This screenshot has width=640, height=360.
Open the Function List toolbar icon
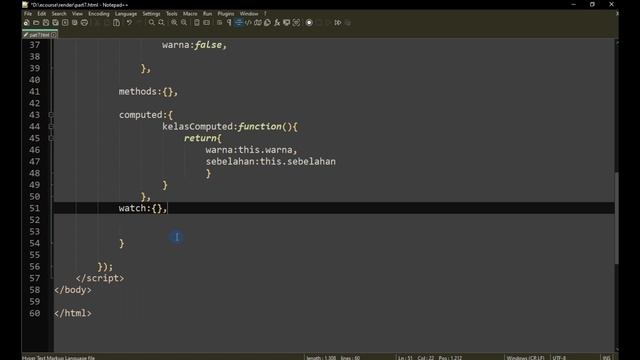tap(277, 23)
